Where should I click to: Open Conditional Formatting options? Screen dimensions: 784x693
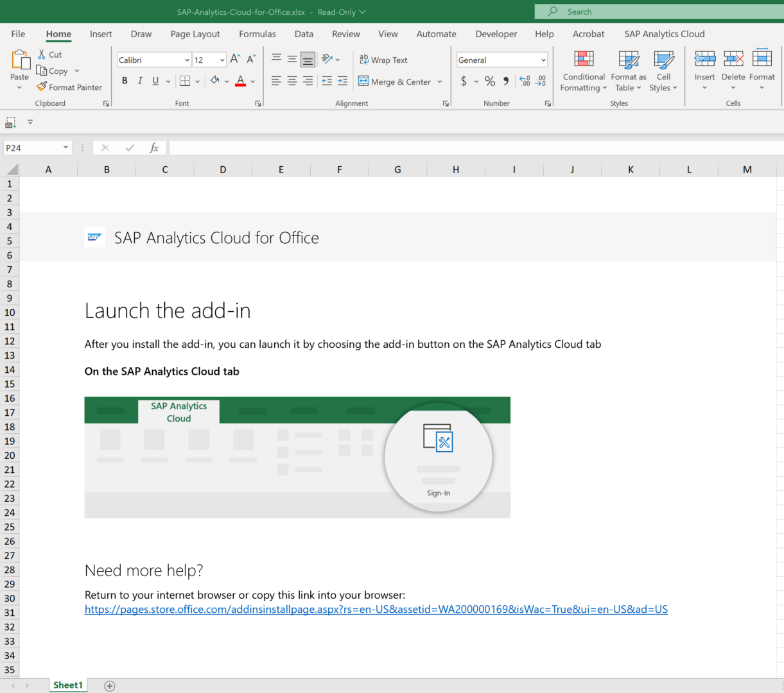click(583, 71)
